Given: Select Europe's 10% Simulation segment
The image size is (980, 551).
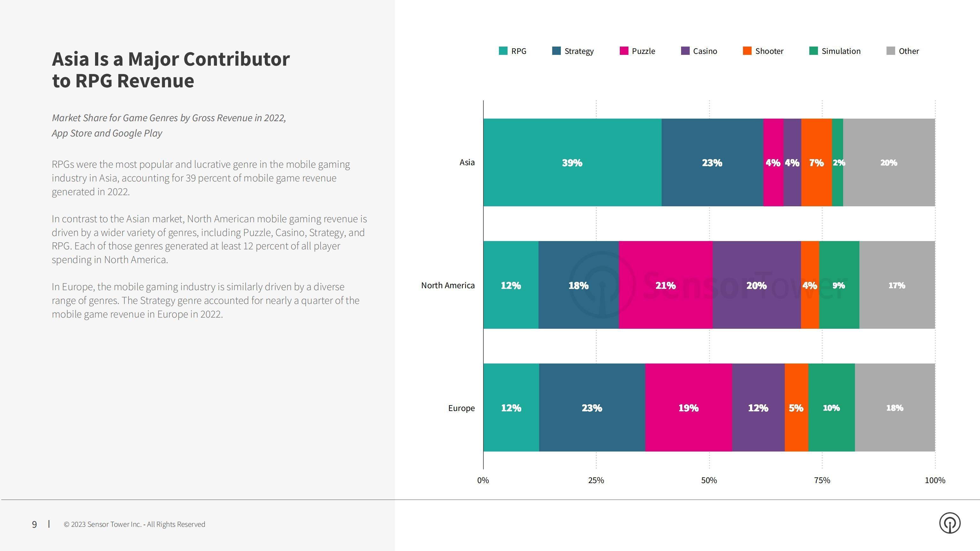Looking at the screenshot, I should tap(831, 408).
